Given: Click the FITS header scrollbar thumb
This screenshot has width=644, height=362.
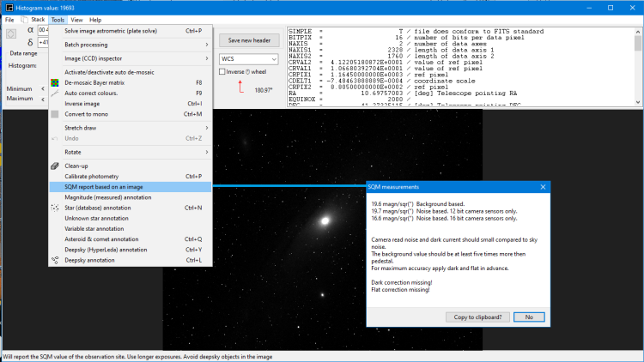Looking at the screenshot, I should click(638, 43).
